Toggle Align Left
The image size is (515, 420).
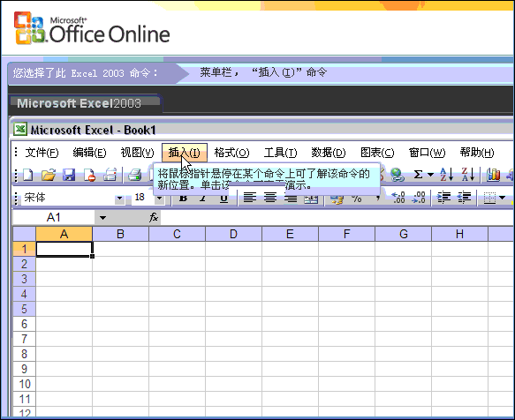point(250,198)
